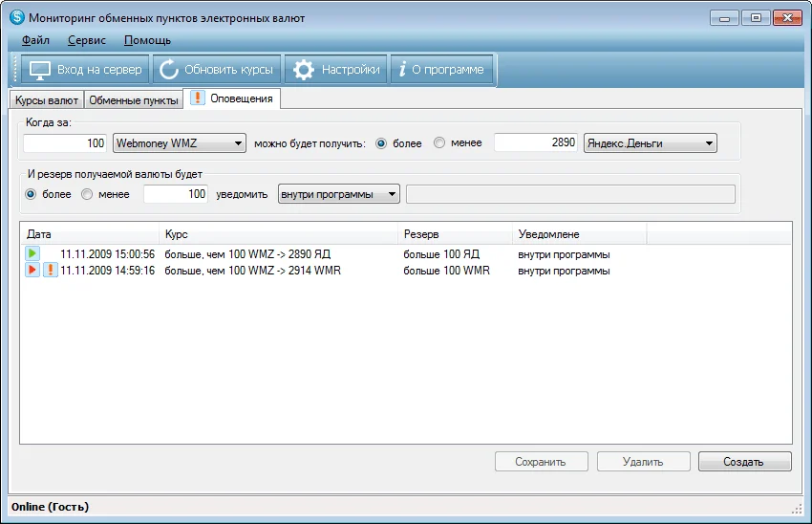Open the Сервис menu
Screen dimensions: 812x524
[87, 40]
